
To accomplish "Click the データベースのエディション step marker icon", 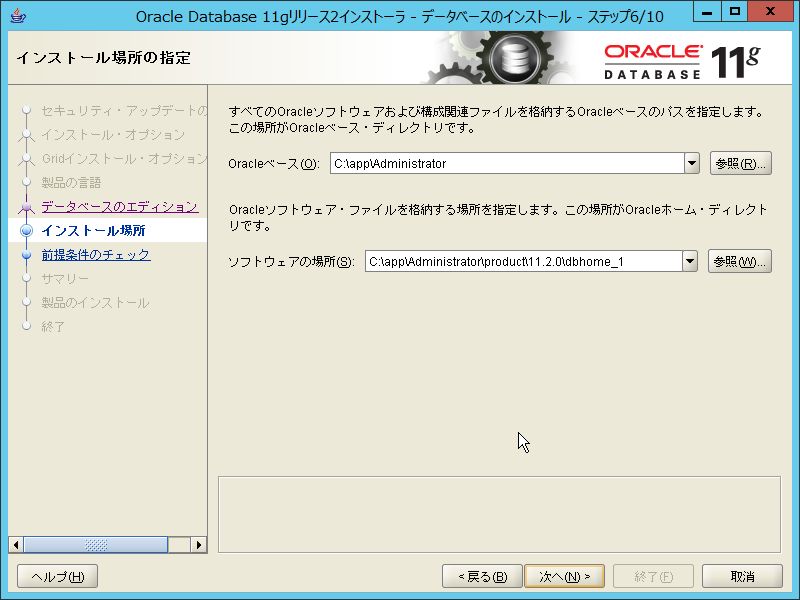I will pos(26,207).
